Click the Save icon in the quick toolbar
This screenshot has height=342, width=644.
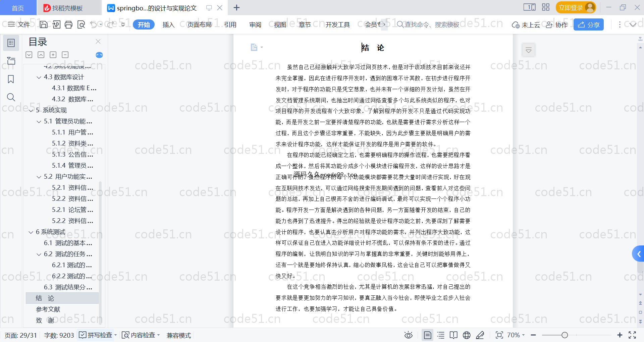(x=44, y=24)
